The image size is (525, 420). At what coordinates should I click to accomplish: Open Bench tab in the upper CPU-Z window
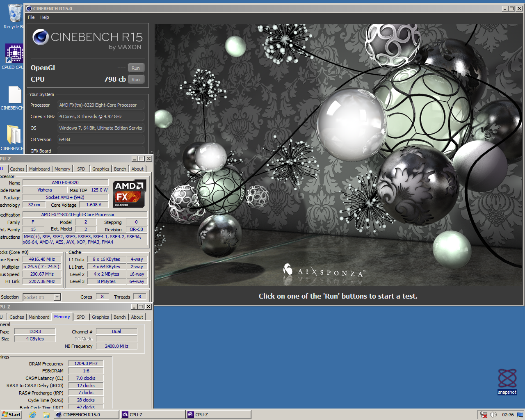(120, 169)
